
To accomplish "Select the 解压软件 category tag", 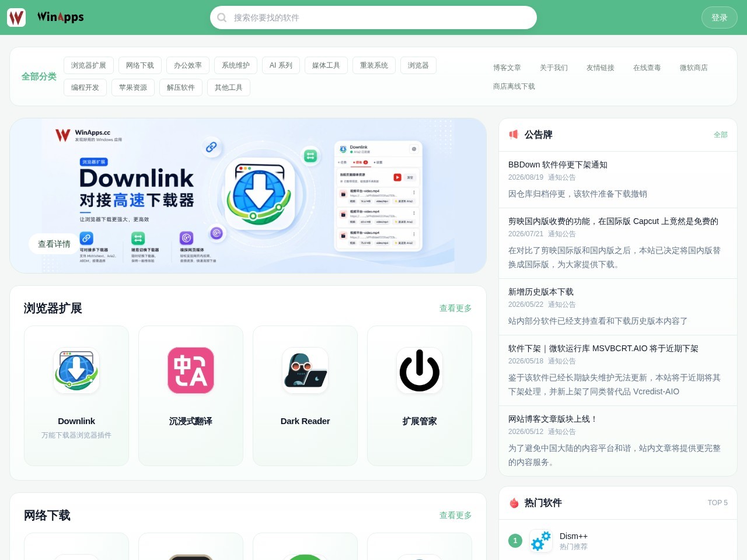I will tap(181, 87).
